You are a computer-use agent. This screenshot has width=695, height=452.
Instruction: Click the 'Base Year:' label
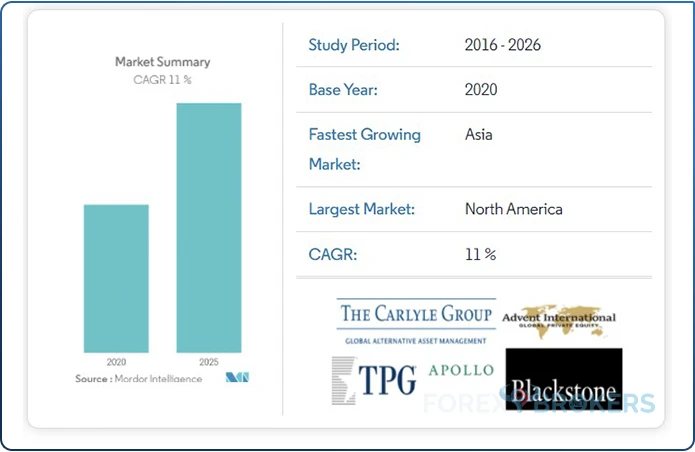point(343,90)
